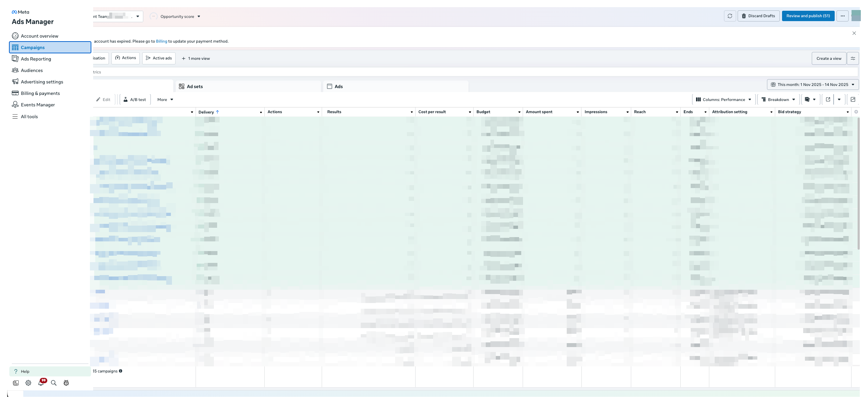Open the This month date range picker
The width and height of the screenshot is (868, 404).
click(x=812, y=85)
